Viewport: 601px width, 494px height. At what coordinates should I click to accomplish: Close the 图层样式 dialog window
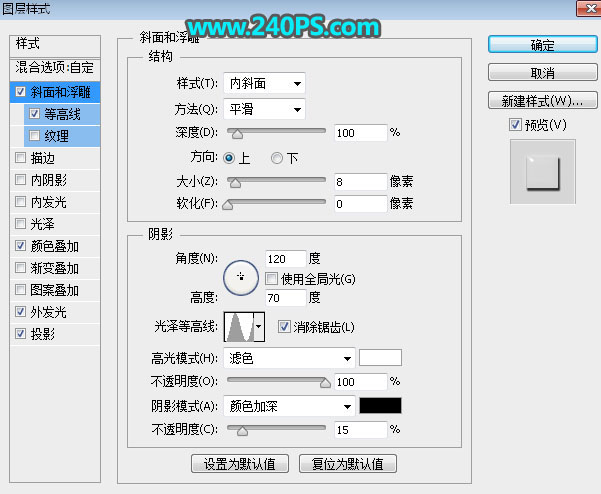click(x=590, y=8)
